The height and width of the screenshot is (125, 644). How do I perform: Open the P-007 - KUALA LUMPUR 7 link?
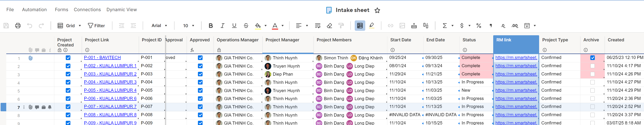point(110,106)
